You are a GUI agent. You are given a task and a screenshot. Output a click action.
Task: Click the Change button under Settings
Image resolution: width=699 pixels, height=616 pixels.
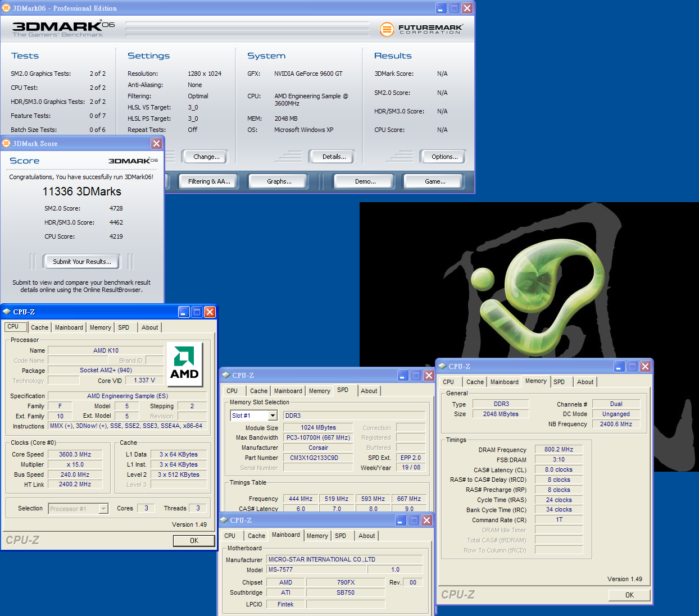206,157
